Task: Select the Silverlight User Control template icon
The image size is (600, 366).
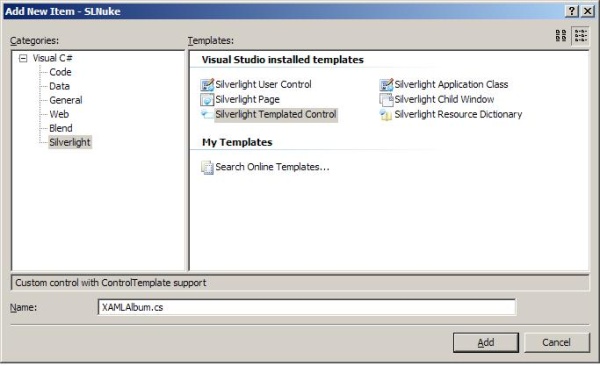Action: pos(207,85)
